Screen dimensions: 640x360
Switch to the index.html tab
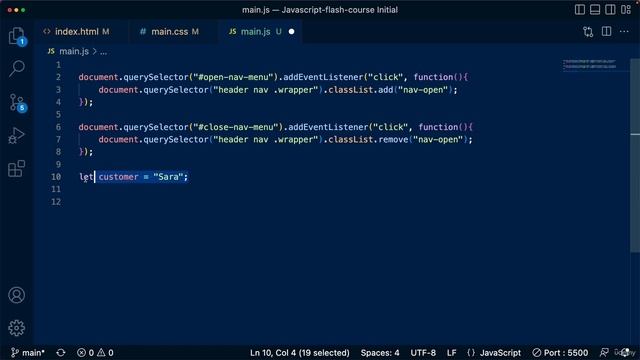[x=76, y=31]
